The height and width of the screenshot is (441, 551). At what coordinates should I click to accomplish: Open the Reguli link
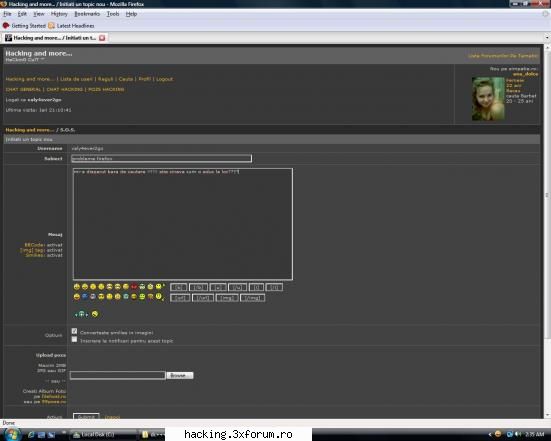tap(105, 79)
